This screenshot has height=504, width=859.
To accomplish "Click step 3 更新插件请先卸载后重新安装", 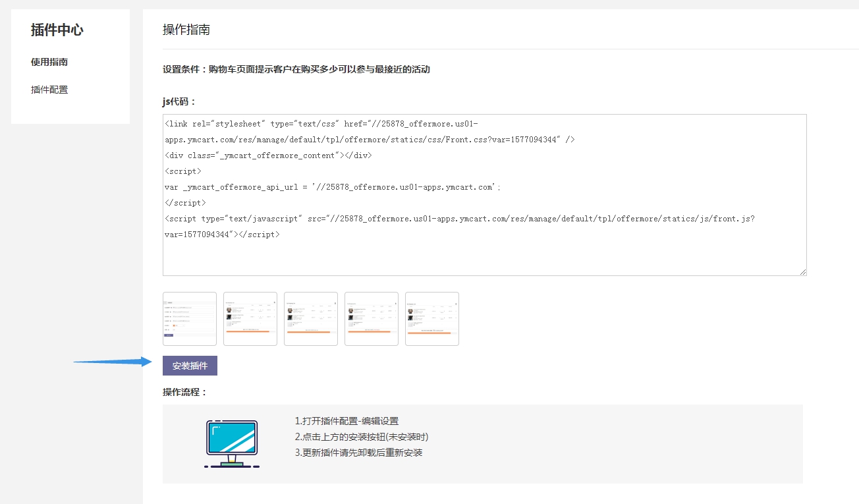I will click(358, 453).
